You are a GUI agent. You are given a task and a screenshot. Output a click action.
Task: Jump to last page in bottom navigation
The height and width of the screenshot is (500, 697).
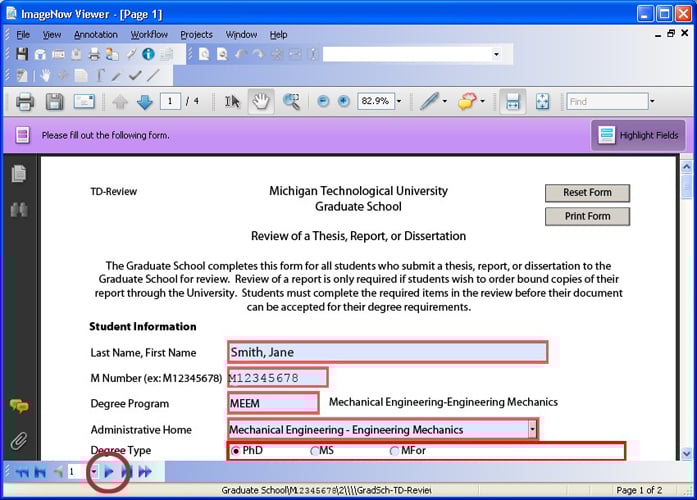pyautogui.click(x=127, y=472)
